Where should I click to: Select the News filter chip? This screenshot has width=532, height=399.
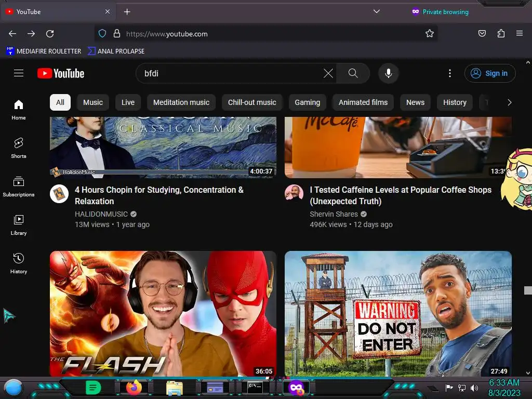415,102
